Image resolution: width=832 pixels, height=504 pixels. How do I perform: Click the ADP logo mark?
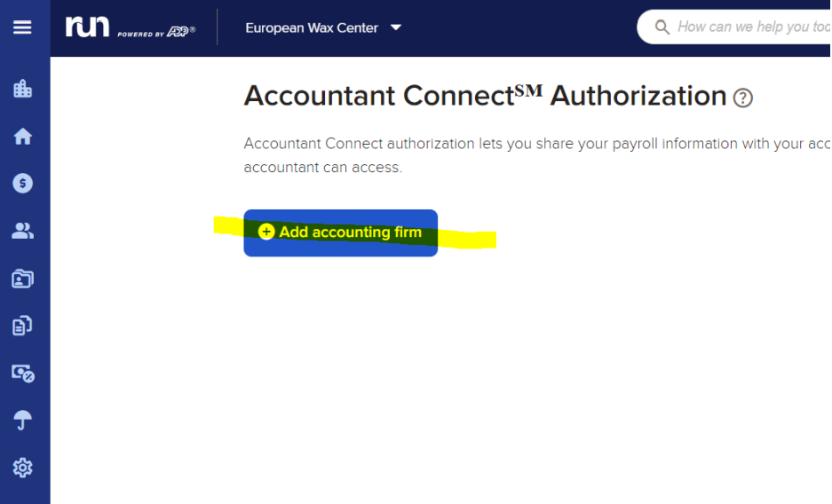click(x=178, y=32)
